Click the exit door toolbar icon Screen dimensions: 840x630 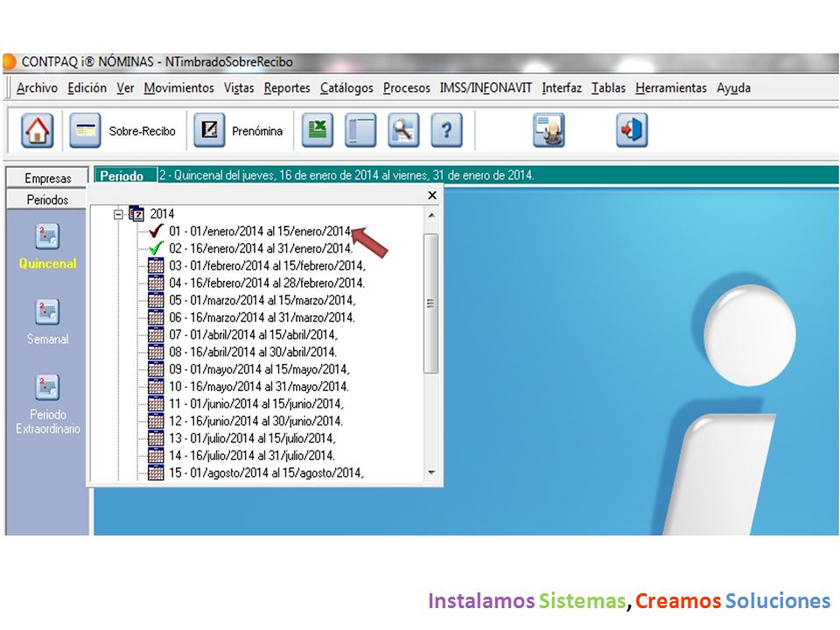click(632, 130)
